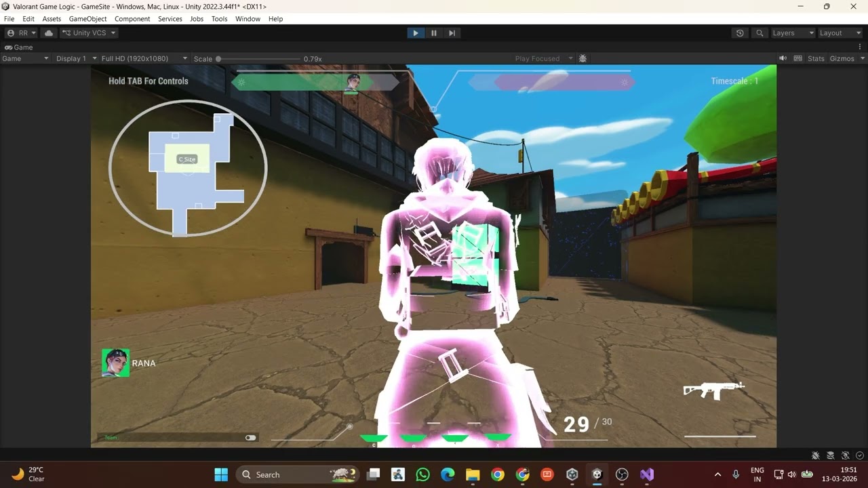Viewport: 868px width, 488px height.
Task: Open the Layers dropdown
Action: tap(793, 33)
